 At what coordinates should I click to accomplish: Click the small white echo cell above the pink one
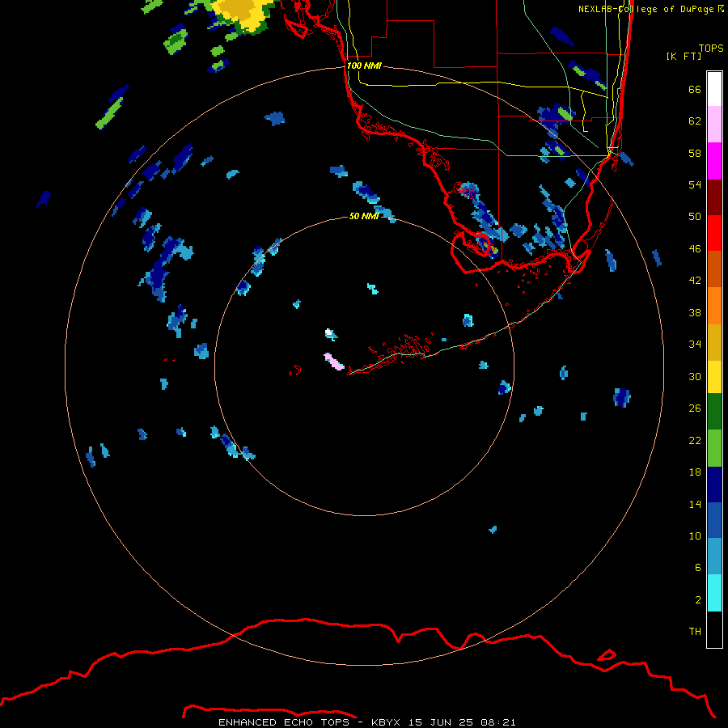[330, 333]
